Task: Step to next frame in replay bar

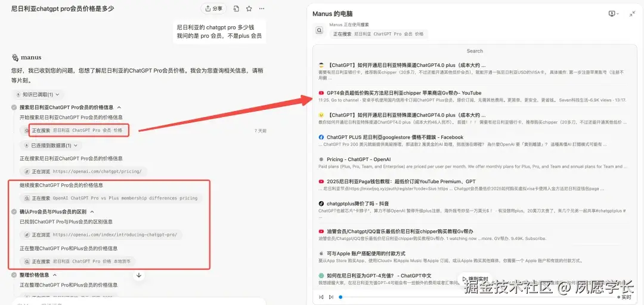Action: (x=331, y=297)
